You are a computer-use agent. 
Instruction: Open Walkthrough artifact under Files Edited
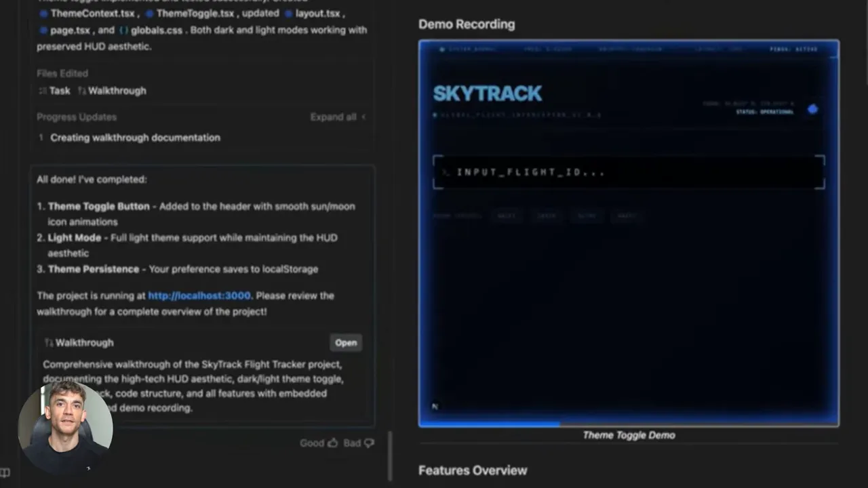(x=111, y=90)
